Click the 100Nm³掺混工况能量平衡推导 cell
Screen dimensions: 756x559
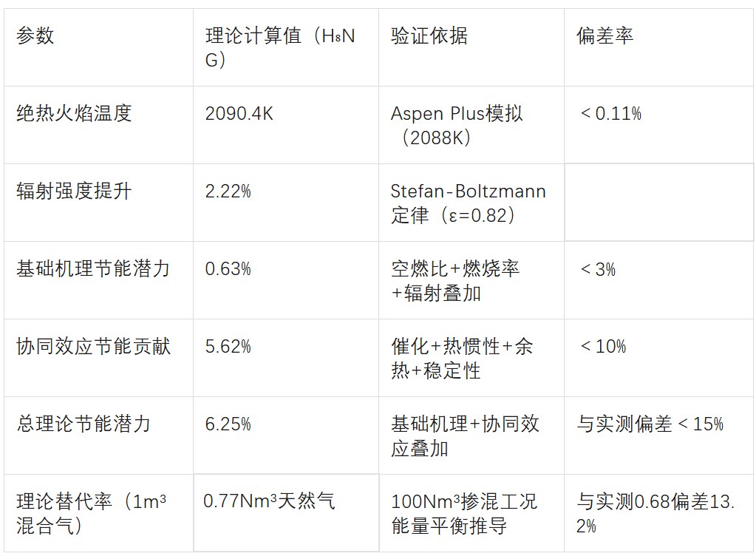464,513
